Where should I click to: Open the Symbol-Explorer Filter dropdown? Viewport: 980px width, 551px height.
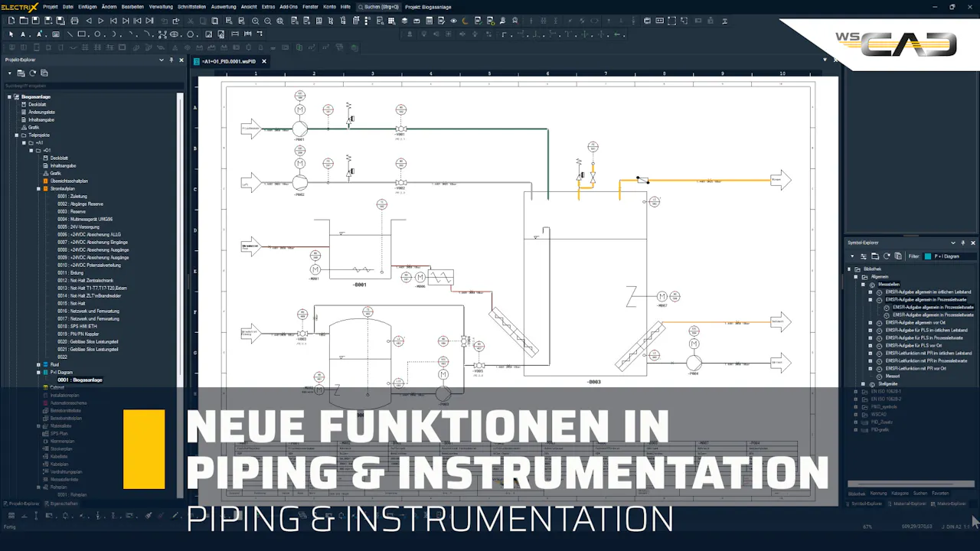pos(949,256)
